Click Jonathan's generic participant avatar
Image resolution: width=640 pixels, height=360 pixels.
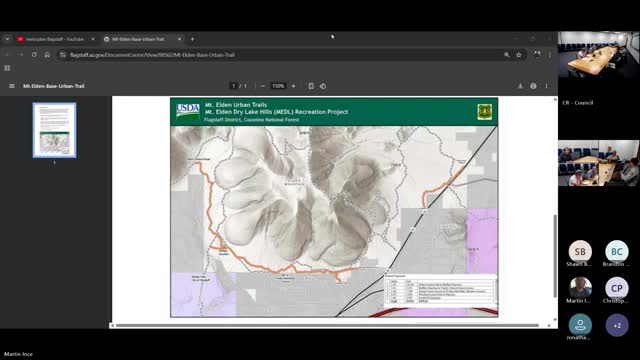(580, 325)
